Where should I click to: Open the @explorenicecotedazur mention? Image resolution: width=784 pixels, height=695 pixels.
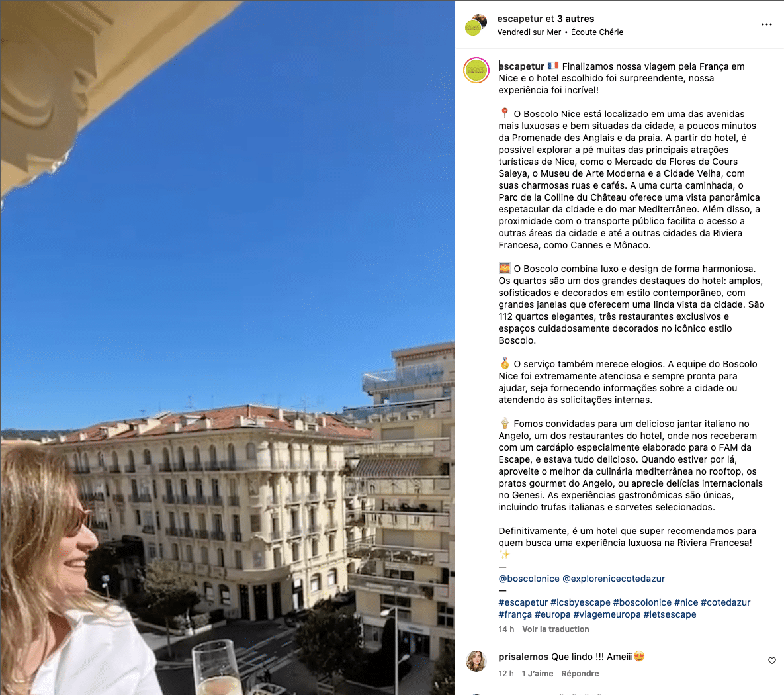pos(613,579)
